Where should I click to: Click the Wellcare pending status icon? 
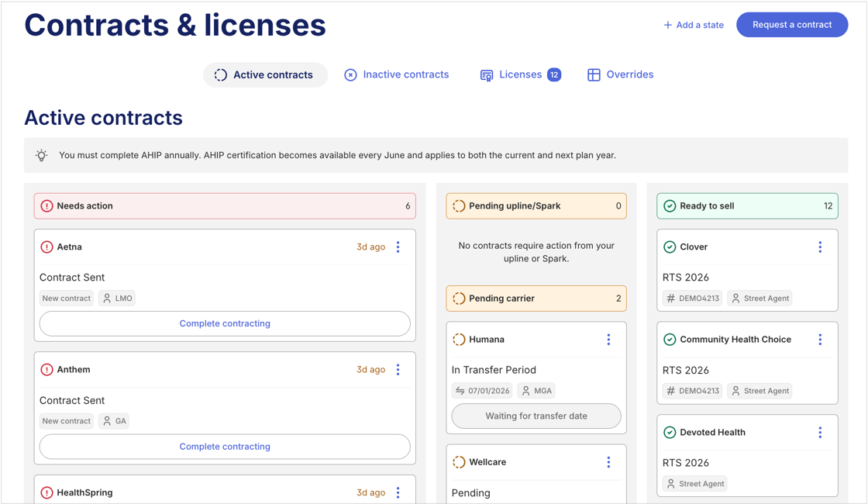(x=459, y=462)
